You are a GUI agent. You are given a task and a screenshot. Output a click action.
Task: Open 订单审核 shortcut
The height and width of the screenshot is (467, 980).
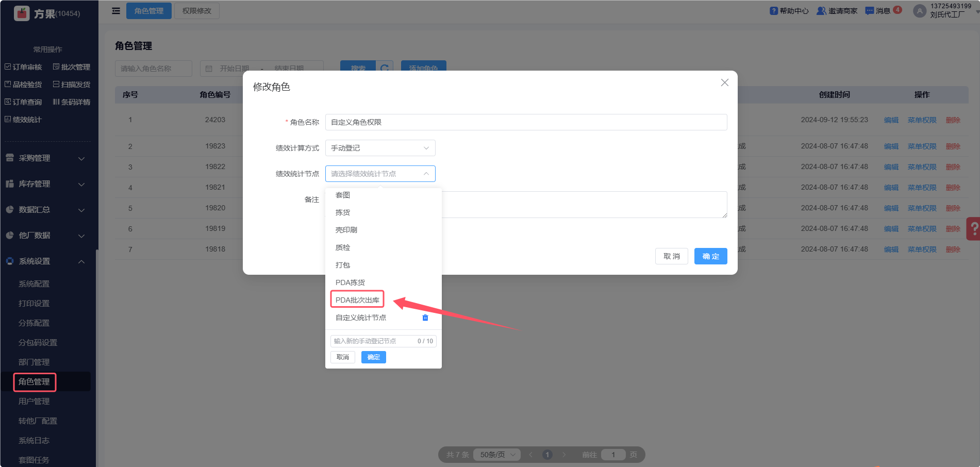pyautogui.click(x=23, y=67)
